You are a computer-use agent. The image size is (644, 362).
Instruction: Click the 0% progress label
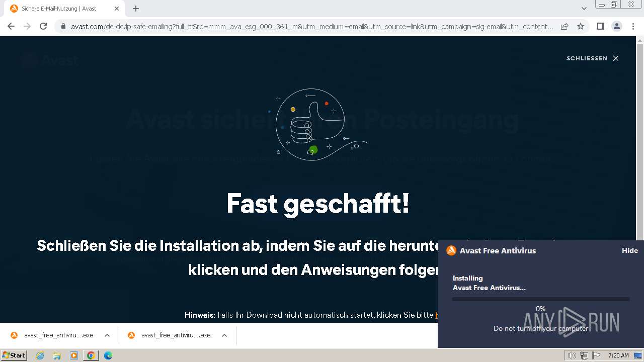[540, 309]
